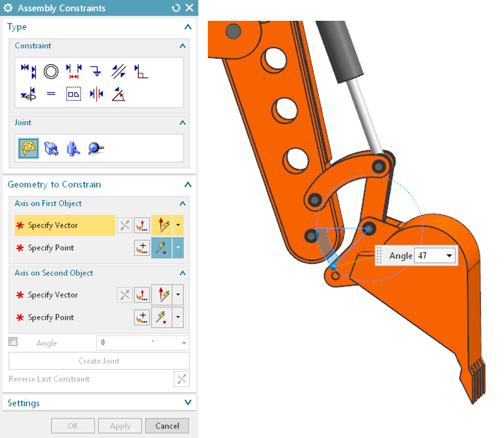
Task: Select the Ball joint icon
Action: pos(96,148)
